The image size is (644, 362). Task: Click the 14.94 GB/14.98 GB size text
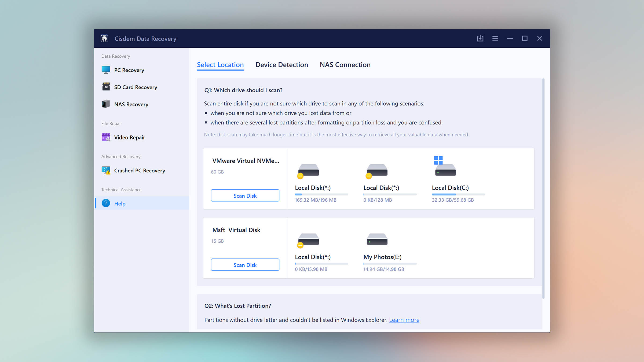(x=384, y=269)
